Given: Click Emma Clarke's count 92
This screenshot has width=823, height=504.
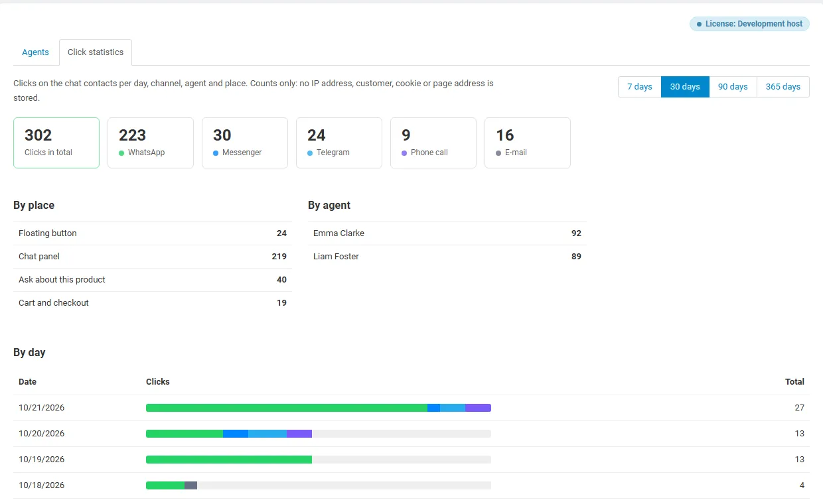Looking at the screenshot, I should point(576,233).
